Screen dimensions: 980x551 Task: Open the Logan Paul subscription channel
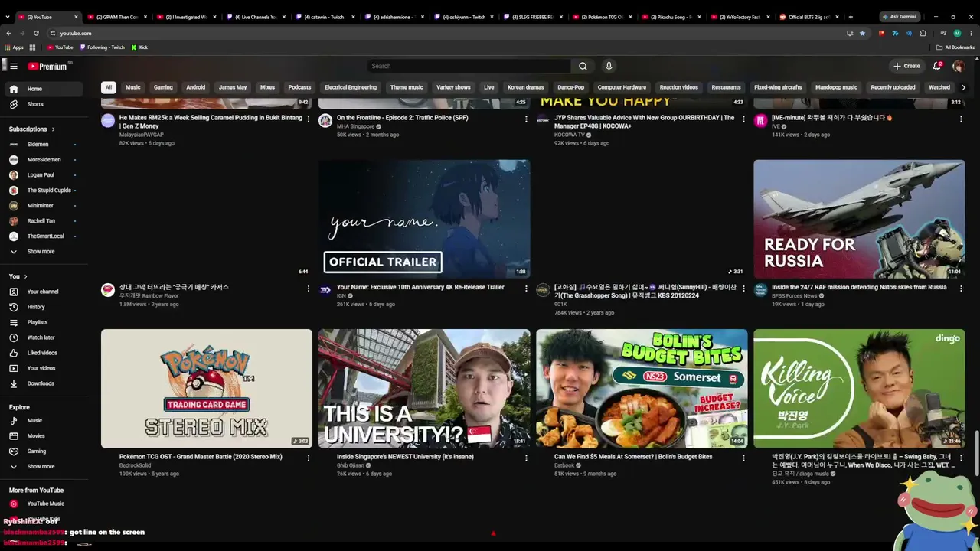43,174
